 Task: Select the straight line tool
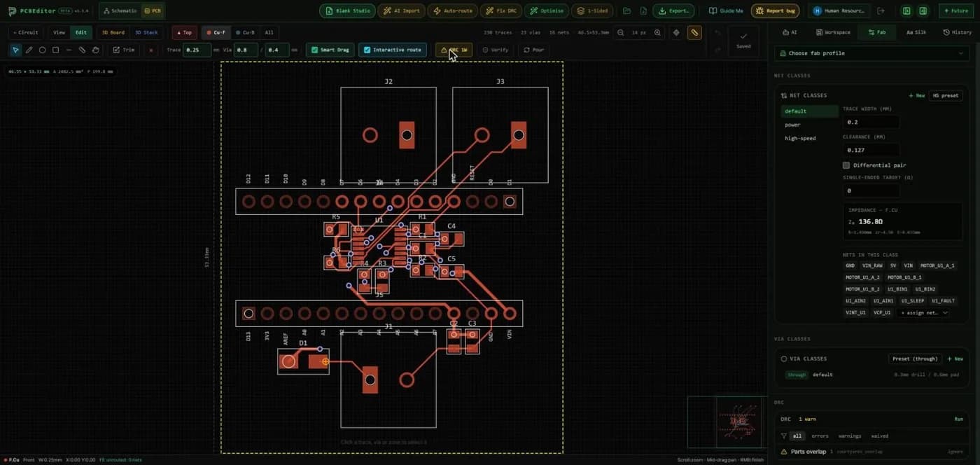(69, 50)
